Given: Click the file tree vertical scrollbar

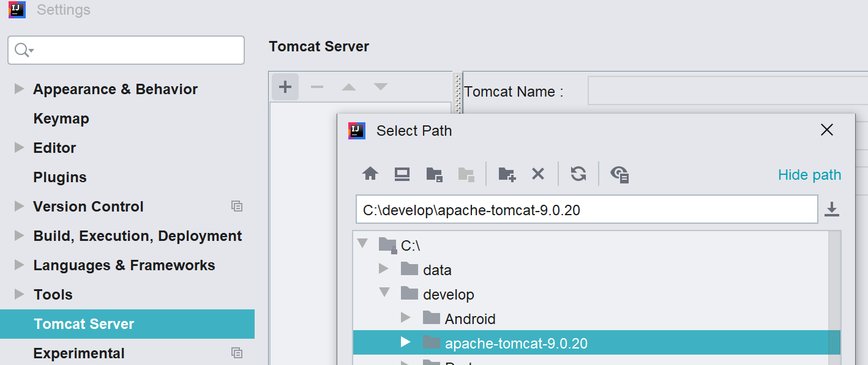Looking at the screenshot, I should click(x=835, y=298).
